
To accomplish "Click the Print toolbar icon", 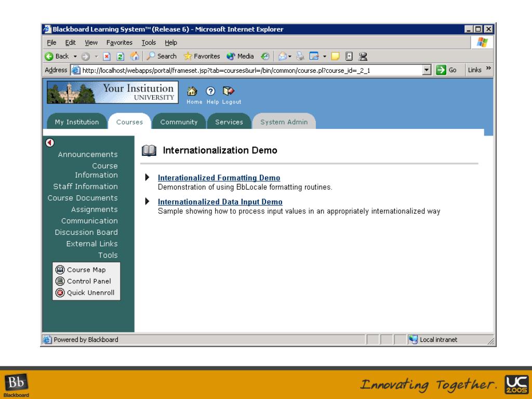I will click(x=300, y=56).
